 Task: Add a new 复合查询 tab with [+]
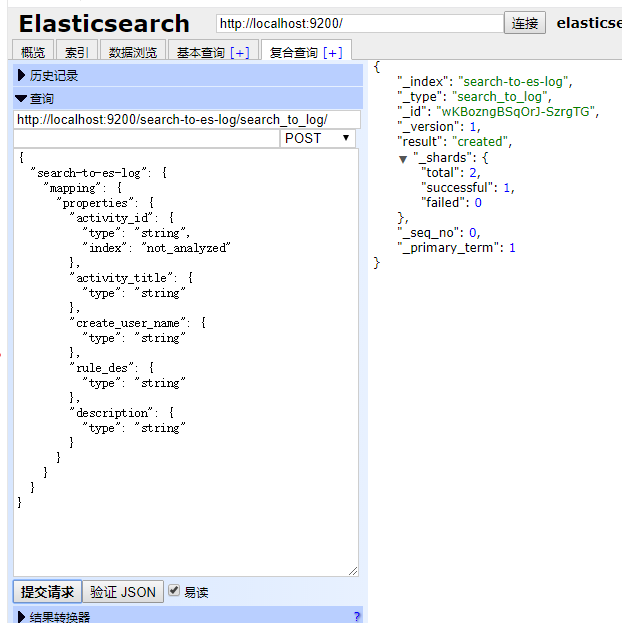(333, 52)
